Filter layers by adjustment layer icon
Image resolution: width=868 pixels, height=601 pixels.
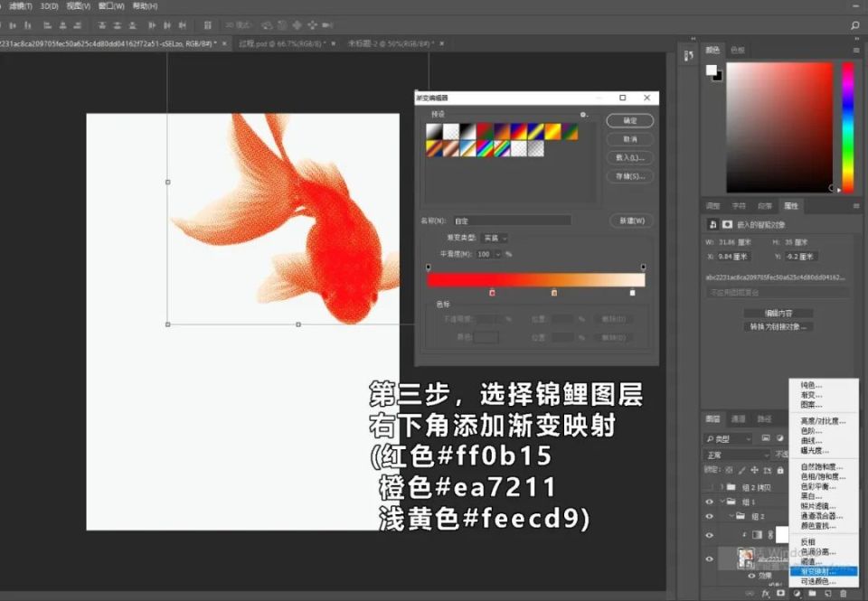(780, 438)
